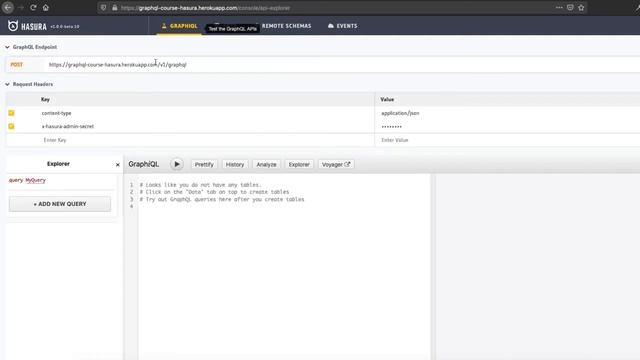
Task: Select the MyQuery name in Explorer
Action: coord(36,180)
